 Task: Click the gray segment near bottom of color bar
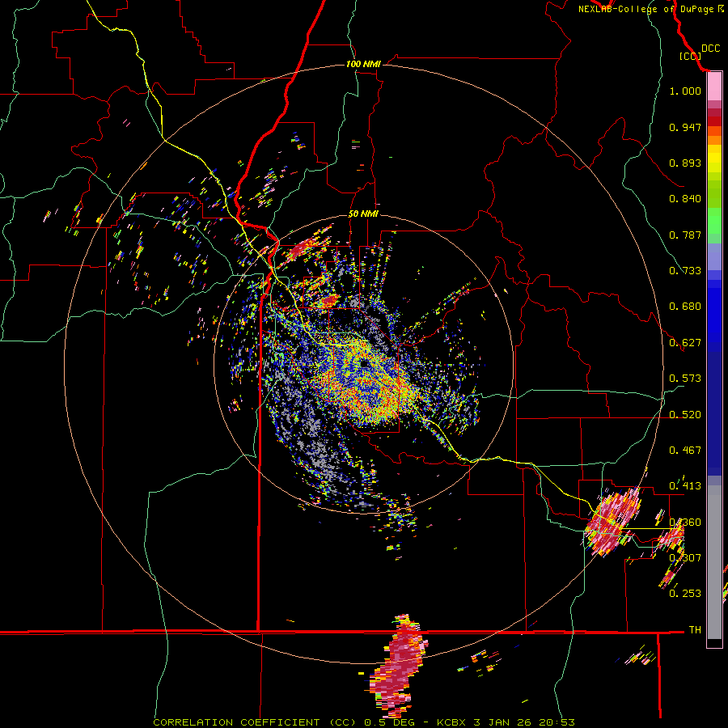714,562
